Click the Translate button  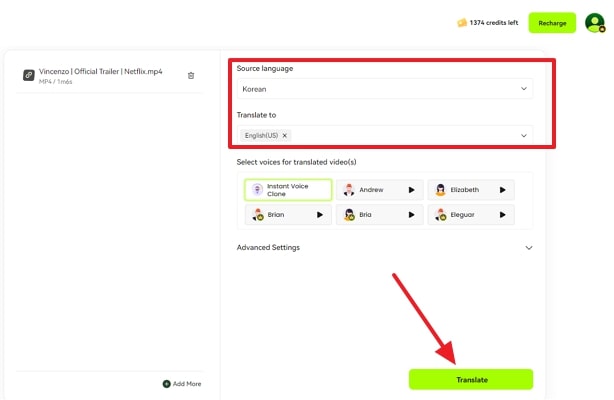point(471,379)
